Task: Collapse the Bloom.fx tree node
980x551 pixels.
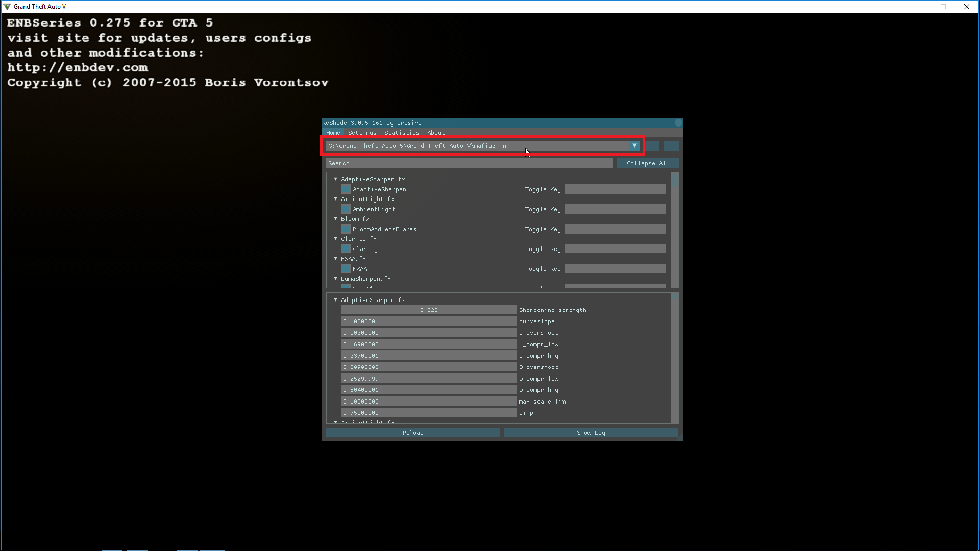Action: pyautogui.click(x=336, y=219)
